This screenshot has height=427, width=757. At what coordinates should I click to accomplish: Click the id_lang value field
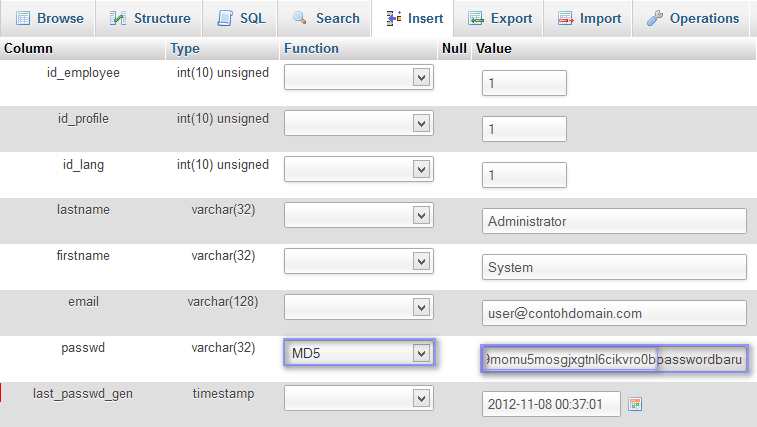[x=524, y=175]
